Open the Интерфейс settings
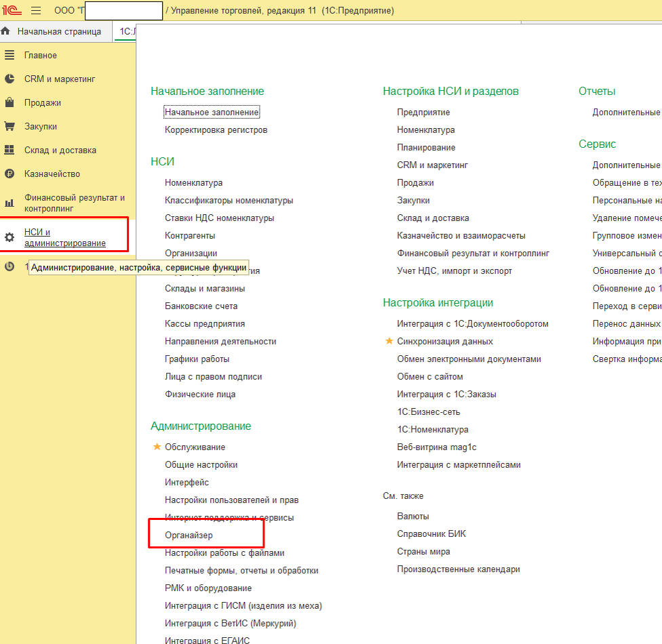Screen dimensions: 662x644 (x=187, y=483)
